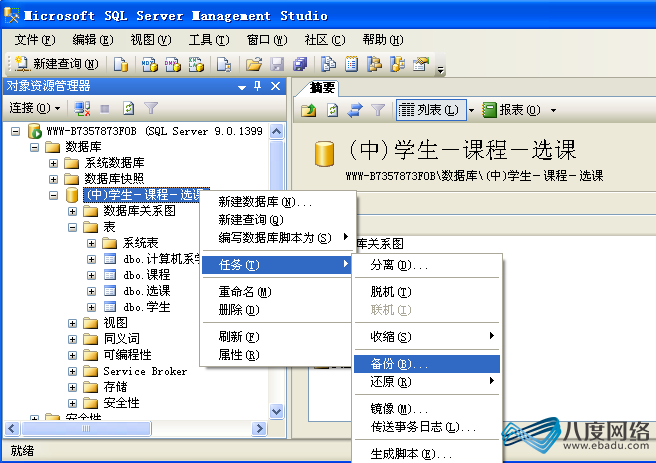Choose 传送事务日志(L)... in tasks submenu
Viewport: 656px width, 463px height.
pos(427,427)
